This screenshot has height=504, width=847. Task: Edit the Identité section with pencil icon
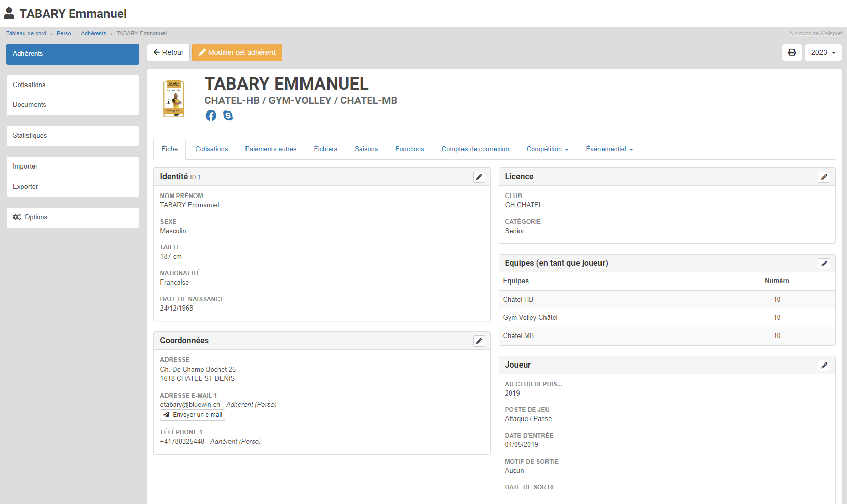[479, 177]
